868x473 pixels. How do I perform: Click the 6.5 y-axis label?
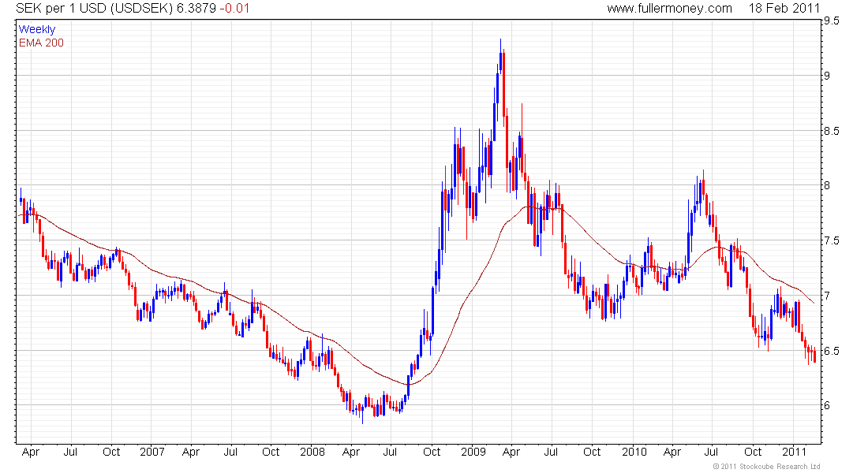tap(831, 351)
